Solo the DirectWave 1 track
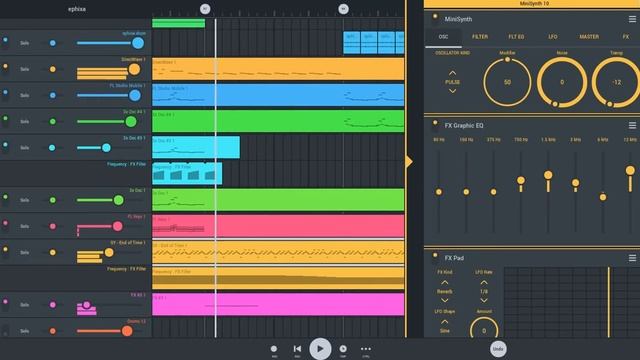Viewport: 640px width, 360px height. click(24, 69)
